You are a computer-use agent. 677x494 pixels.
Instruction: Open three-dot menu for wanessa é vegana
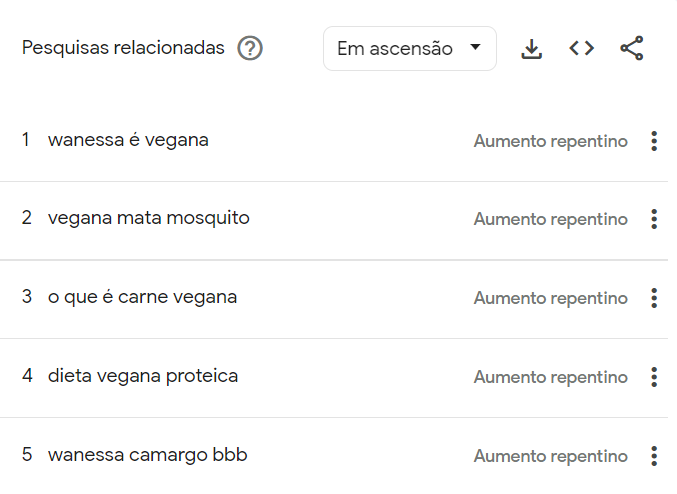point(654,141)
